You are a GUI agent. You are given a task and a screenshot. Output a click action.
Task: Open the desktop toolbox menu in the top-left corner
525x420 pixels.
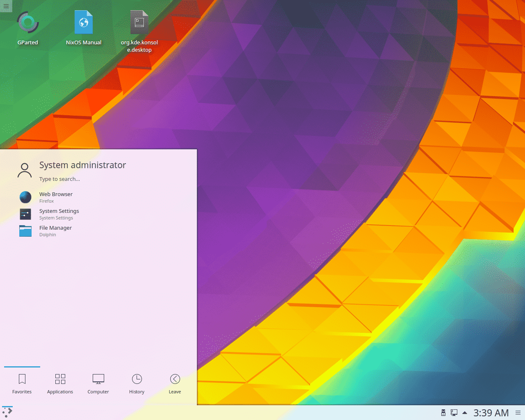6,6
